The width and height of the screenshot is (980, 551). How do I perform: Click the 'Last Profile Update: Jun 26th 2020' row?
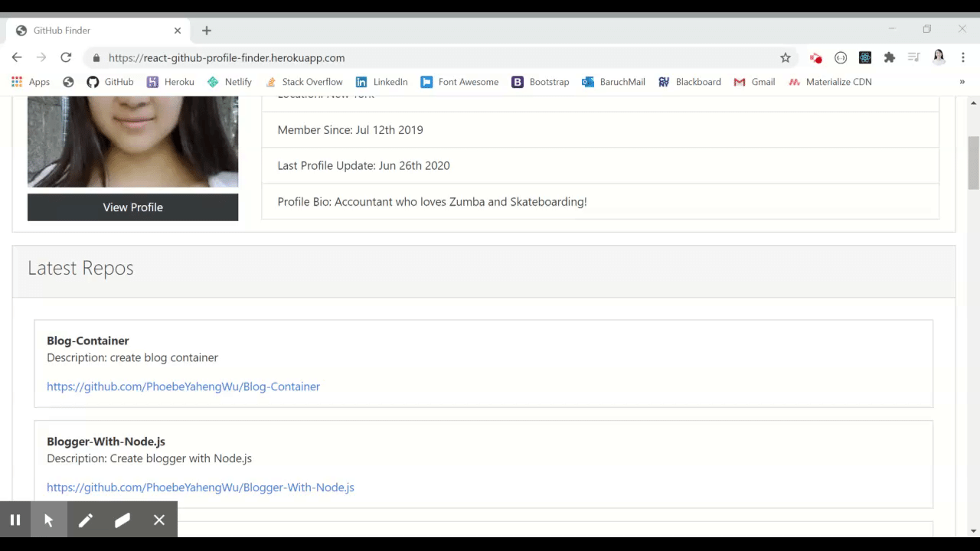600,166
